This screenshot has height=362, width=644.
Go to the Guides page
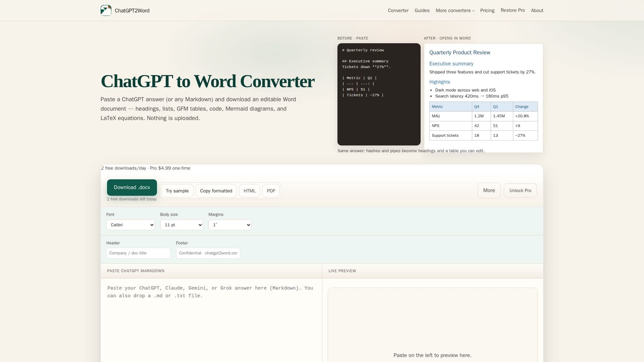(422, 10)
